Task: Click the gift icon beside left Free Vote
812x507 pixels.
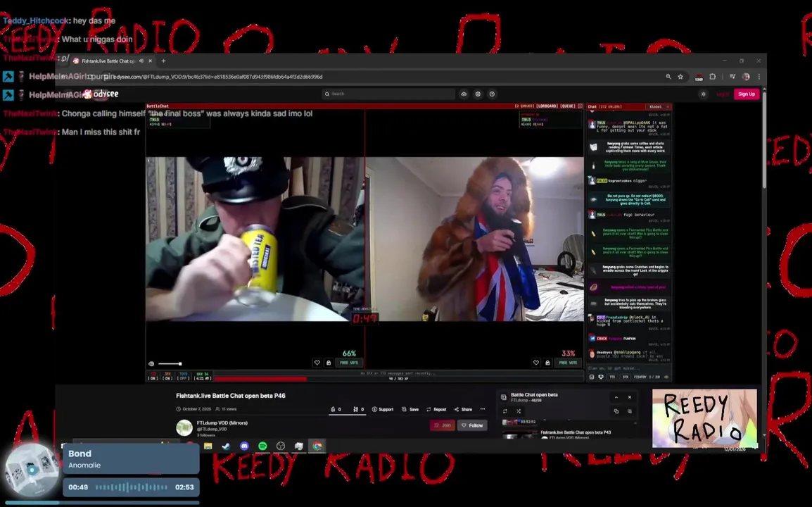Action: pyautogui.click(x=329, y=363)
